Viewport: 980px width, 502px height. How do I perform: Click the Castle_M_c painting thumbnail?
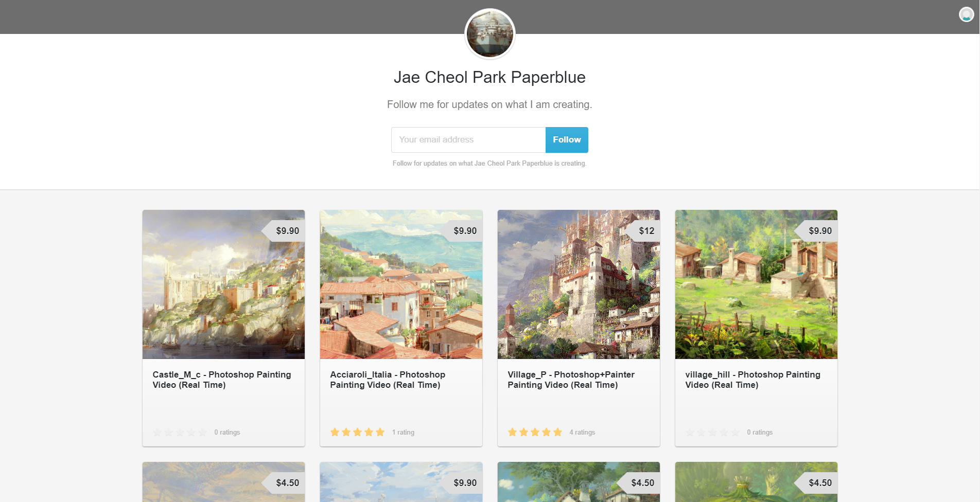(x=223, y=284)
